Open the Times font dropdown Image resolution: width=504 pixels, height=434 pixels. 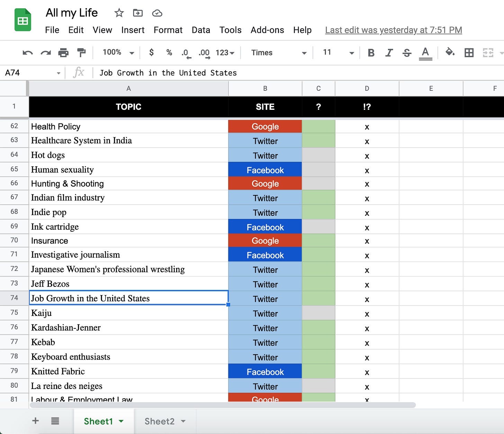tap(279, 53)
